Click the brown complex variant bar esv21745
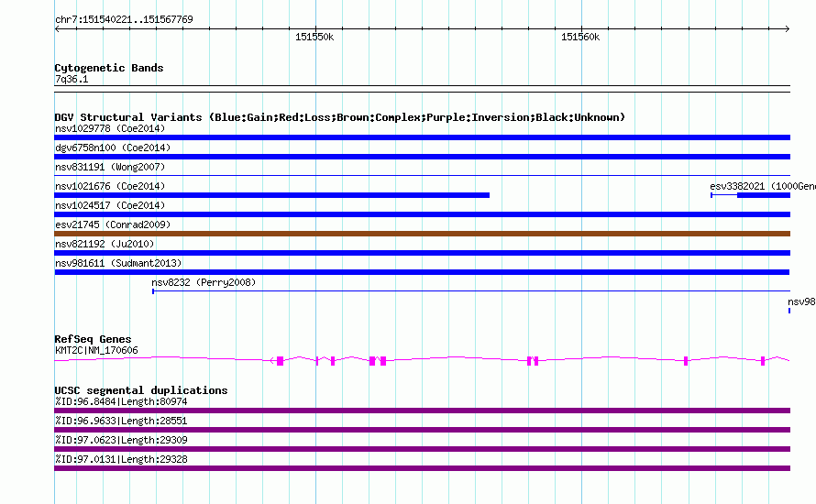 point(422,234)
